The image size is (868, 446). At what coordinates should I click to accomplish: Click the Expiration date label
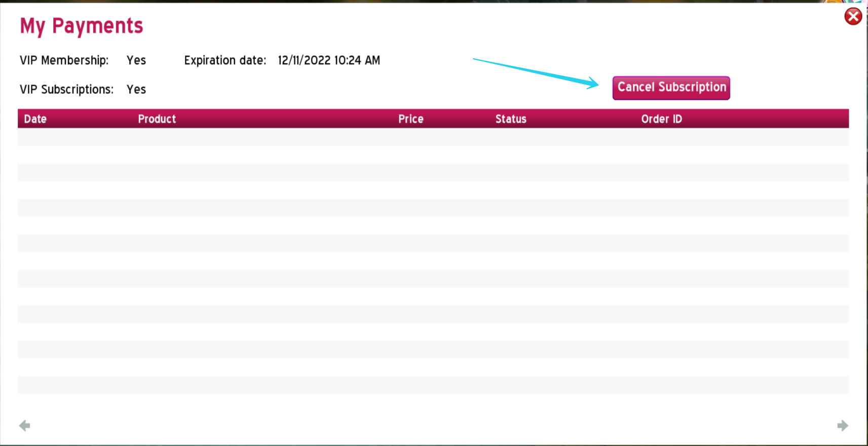tap(225, 60)
